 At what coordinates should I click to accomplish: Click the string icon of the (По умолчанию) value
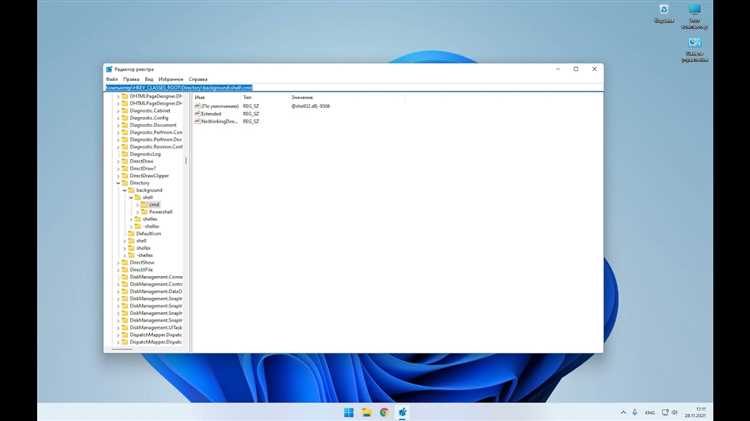198,106
